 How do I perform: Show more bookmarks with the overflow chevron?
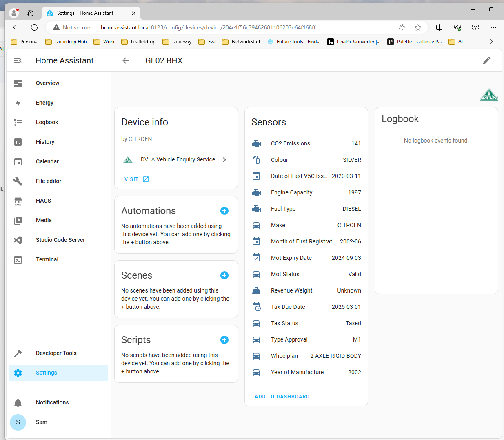click(x=491, y=42)
